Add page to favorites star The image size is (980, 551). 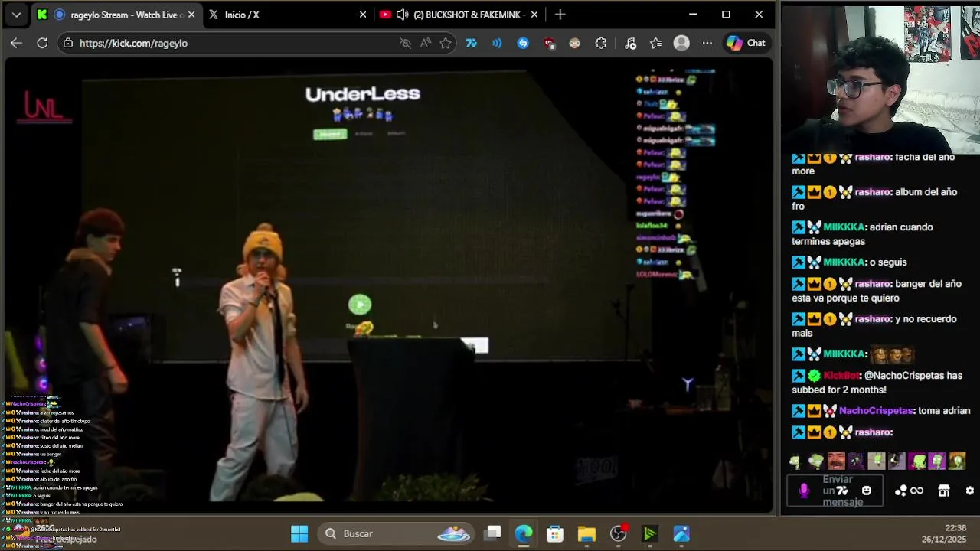pyautogui.click(x=446, y=43)
